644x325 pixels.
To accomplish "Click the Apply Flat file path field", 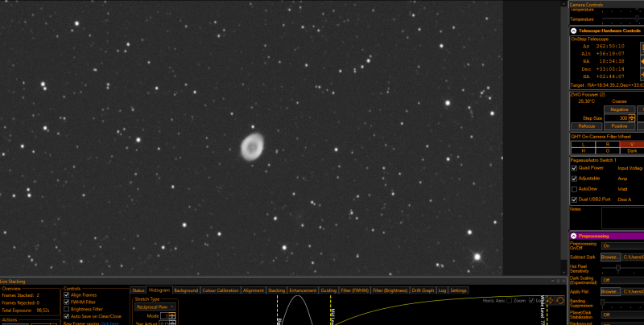I will [x=633, y=292].
